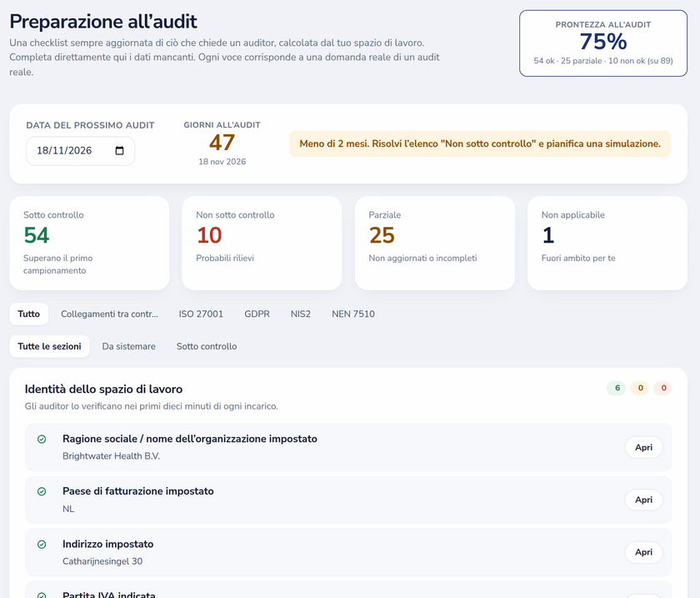The width and height of the screenshot is (700, 598).
Task: Click the audit date field 18/11/2026
Action: 80,151
